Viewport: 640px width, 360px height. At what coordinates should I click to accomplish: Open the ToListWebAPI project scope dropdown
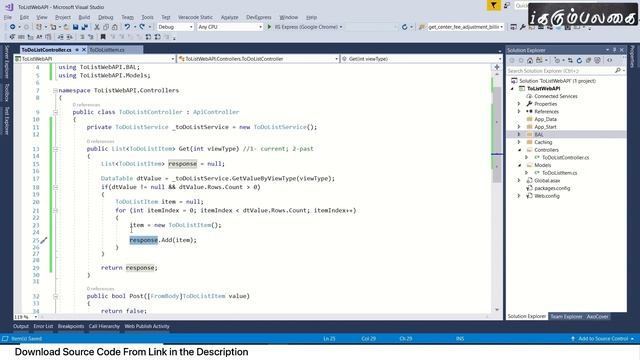173,59
